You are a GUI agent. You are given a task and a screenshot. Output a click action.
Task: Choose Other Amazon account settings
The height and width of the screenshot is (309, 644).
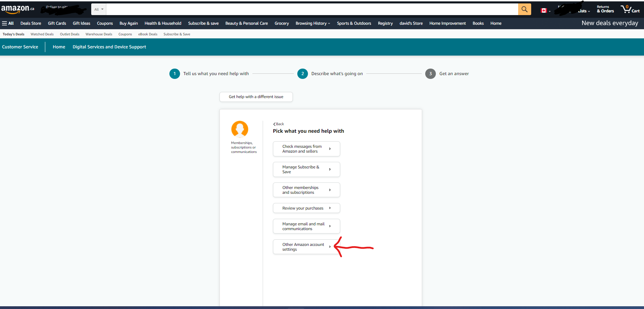(x=307, y=247)
